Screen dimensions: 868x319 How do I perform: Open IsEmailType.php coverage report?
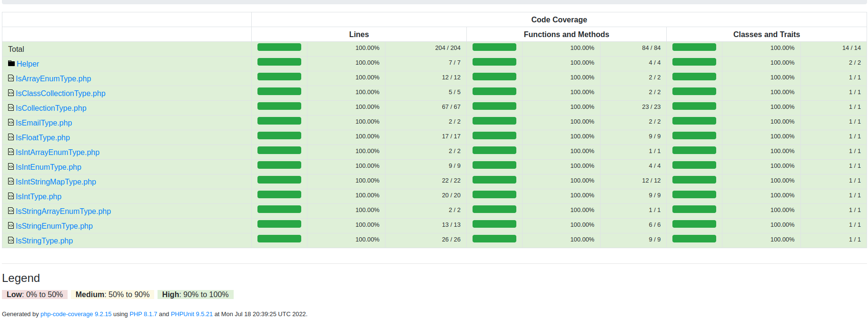click(44, 123)
